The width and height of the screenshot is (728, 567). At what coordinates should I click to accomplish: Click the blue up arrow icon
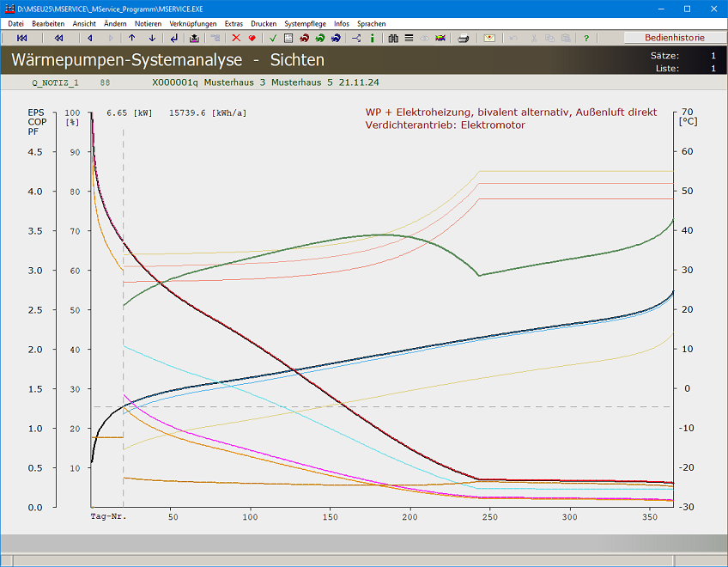[x=131, y=38]
